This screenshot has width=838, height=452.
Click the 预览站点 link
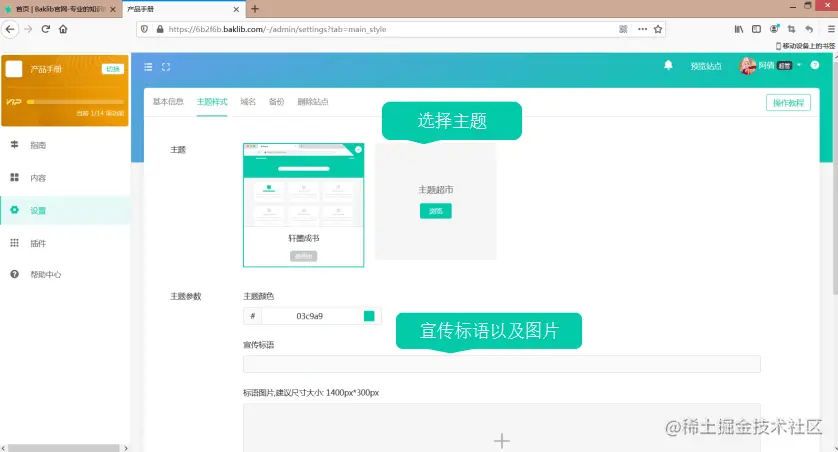click(705, 66)
